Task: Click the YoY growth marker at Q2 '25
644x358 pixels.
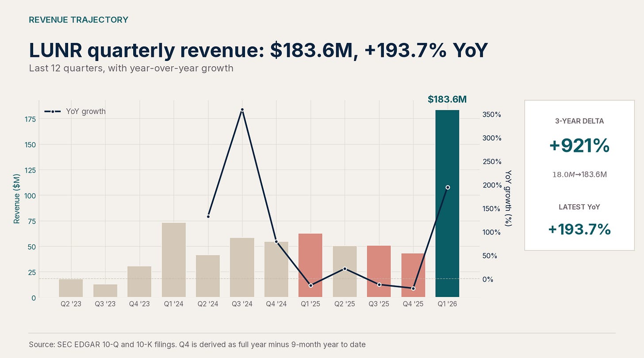Action: coord(345,269)
